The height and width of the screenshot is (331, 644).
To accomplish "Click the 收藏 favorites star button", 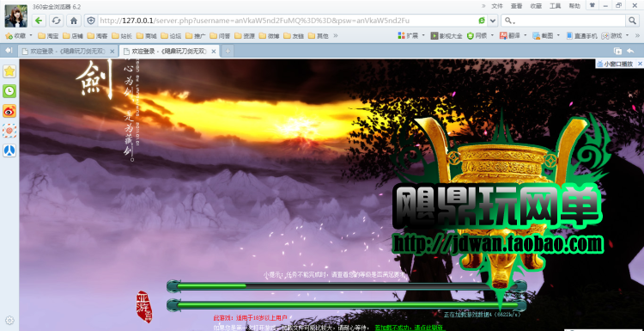I will point(15,36).
